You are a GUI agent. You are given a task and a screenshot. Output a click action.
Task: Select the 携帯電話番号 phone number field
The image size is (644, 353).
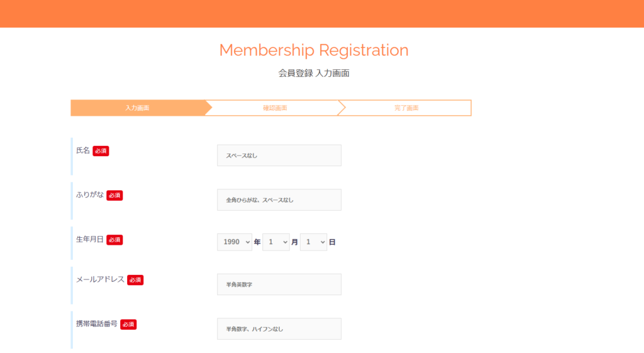(279, 328)
